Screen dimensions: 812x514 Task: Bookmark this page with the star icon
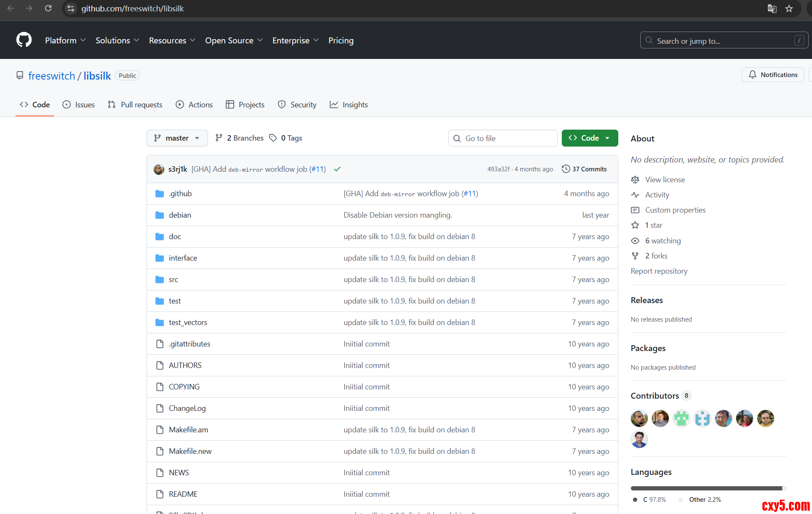pos(789,8)
